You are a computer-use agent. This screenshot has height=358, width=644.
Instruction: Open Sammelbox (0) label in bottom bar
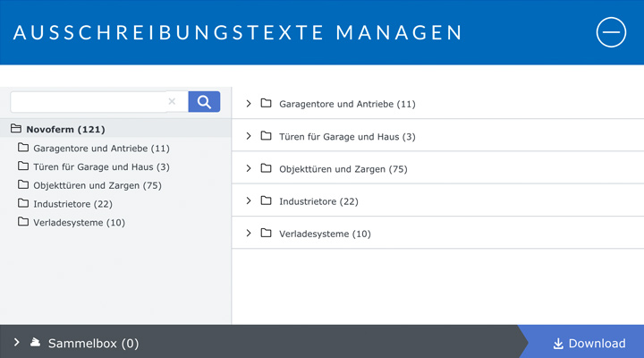[x=93, y=343]
